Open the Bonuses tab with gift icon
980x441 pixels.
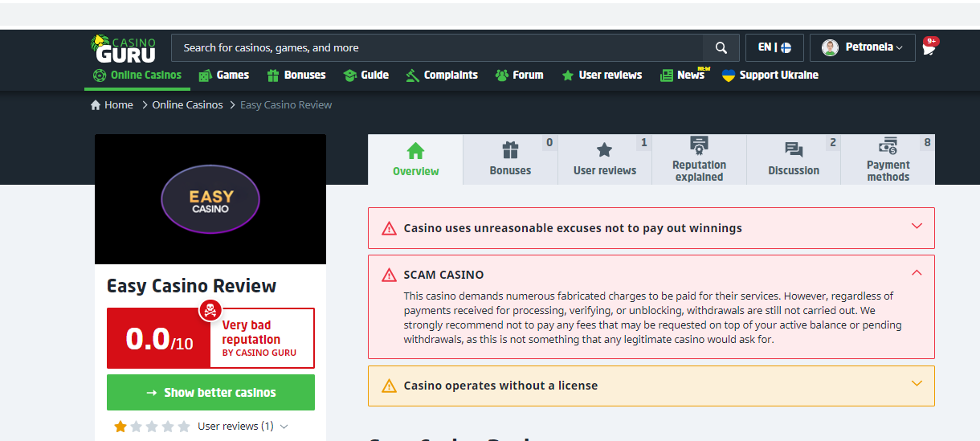(510, 160)
